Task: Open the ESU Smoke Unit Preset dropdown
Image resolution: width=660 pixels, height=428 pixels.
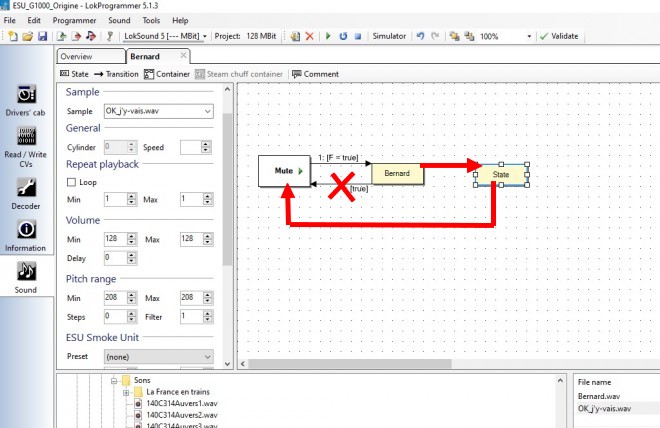Action: [159, 357]
